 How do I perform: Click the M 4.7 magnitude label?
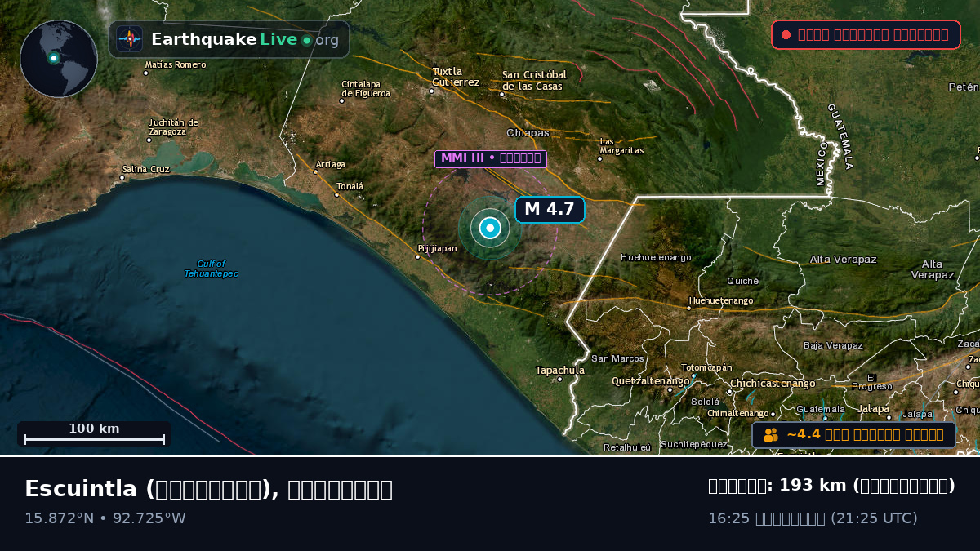550,209
